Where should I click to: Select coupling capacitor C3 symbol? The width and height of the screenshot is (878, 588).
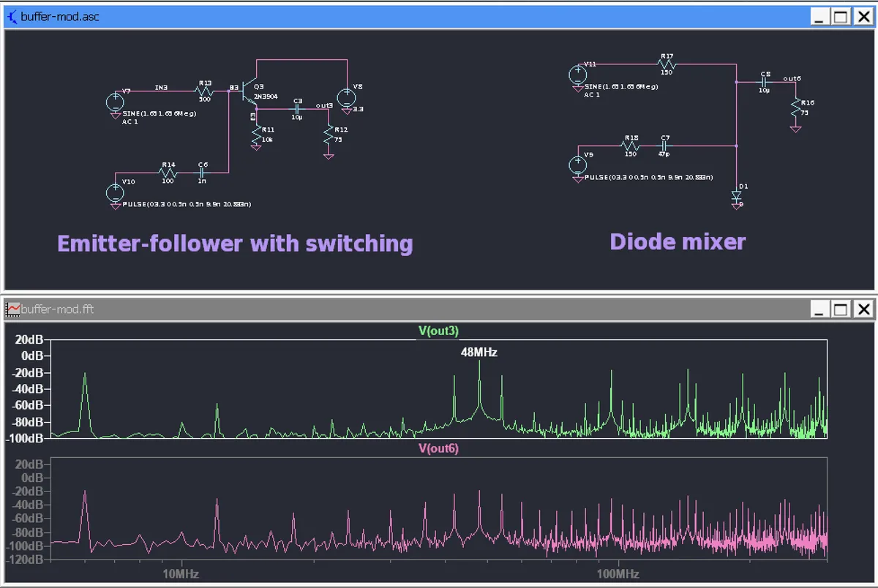click(297, 109)
